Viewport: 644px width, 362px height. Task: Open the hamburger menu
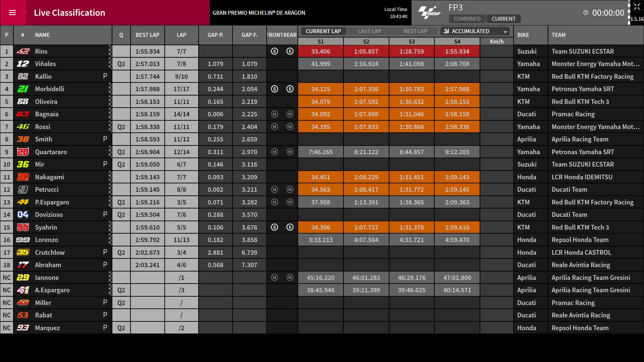[x=12, y=13]
